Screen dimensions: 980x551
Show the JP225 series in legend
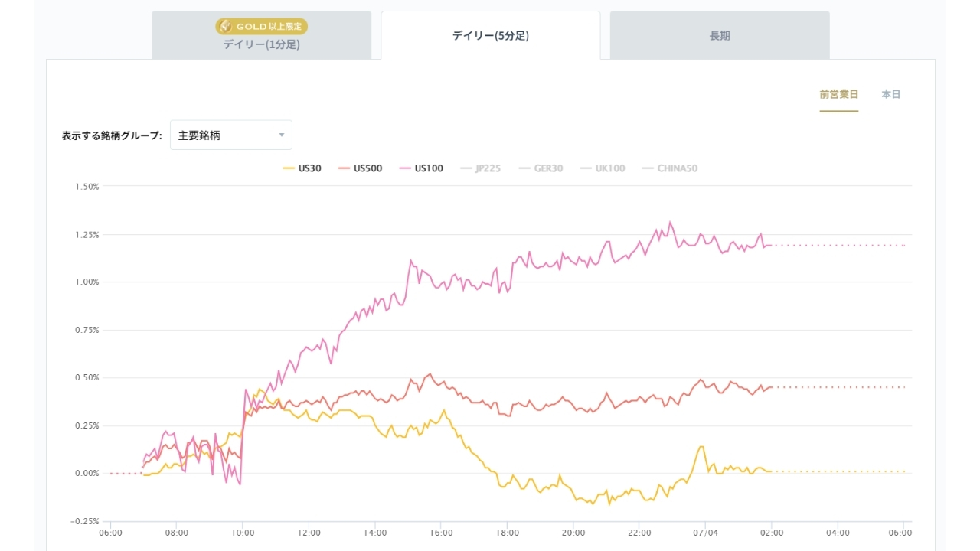pos(480,168)
